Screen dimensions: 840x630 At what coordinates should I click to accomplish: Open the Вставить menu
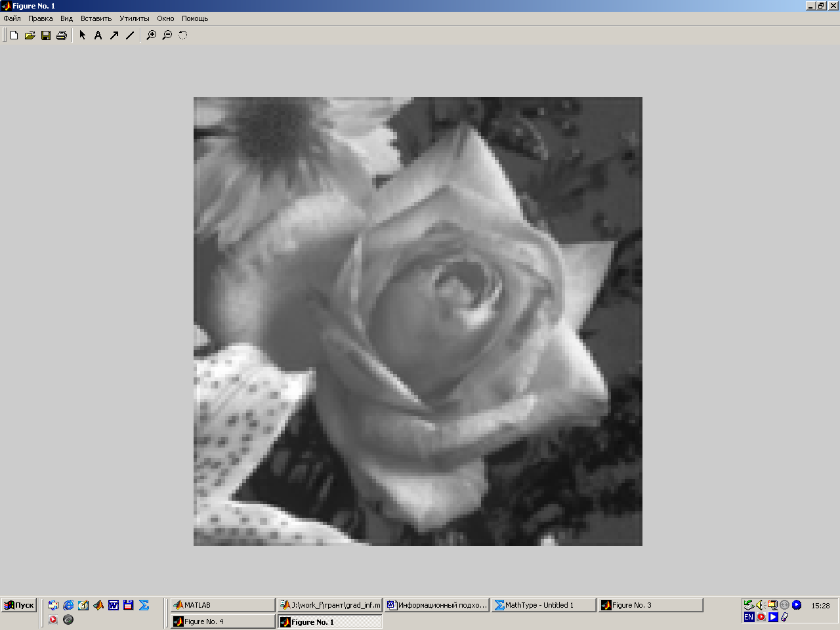click(96, 18)
